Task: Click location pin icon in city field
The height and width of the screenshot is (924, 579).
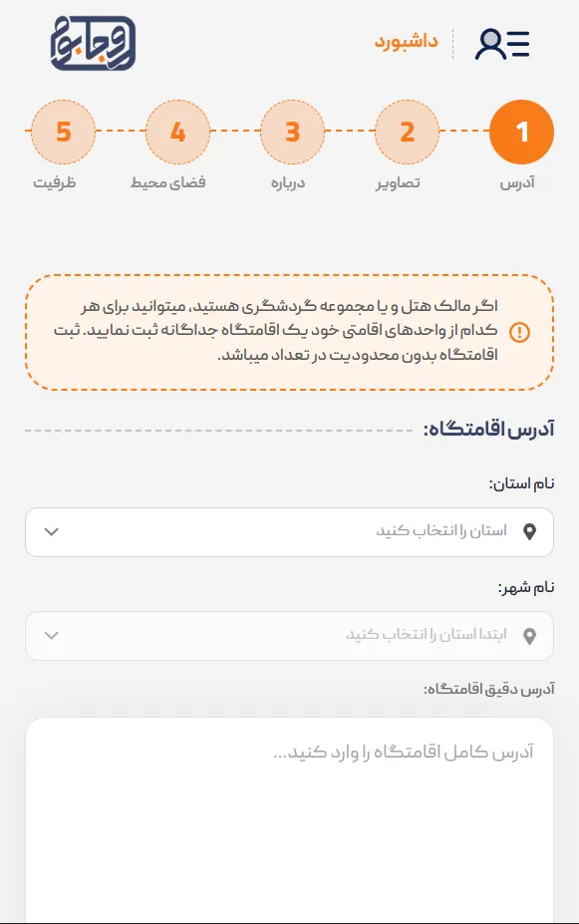Action: 529,636
